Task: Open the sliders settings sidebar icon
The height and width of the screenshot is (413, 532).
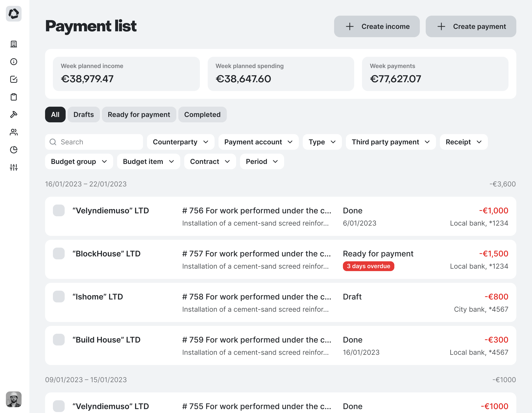Action: 14,167
